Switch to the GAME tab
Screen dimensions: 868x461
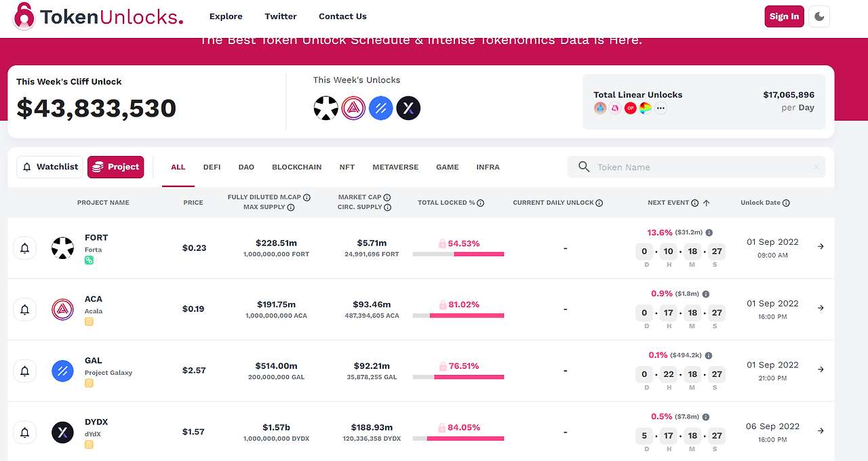tap(448, 167)
